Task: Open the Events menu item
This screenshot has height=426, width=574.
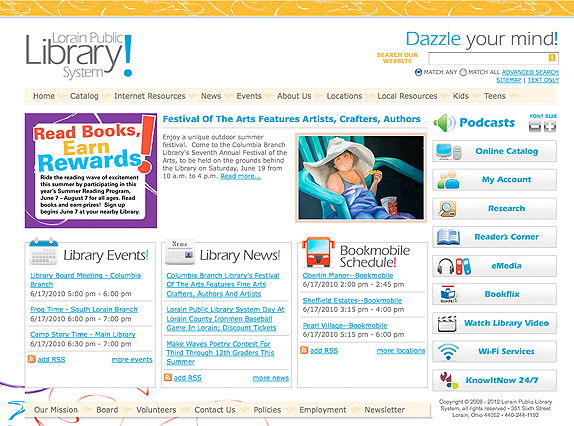Action: click(x=249, y=96)
